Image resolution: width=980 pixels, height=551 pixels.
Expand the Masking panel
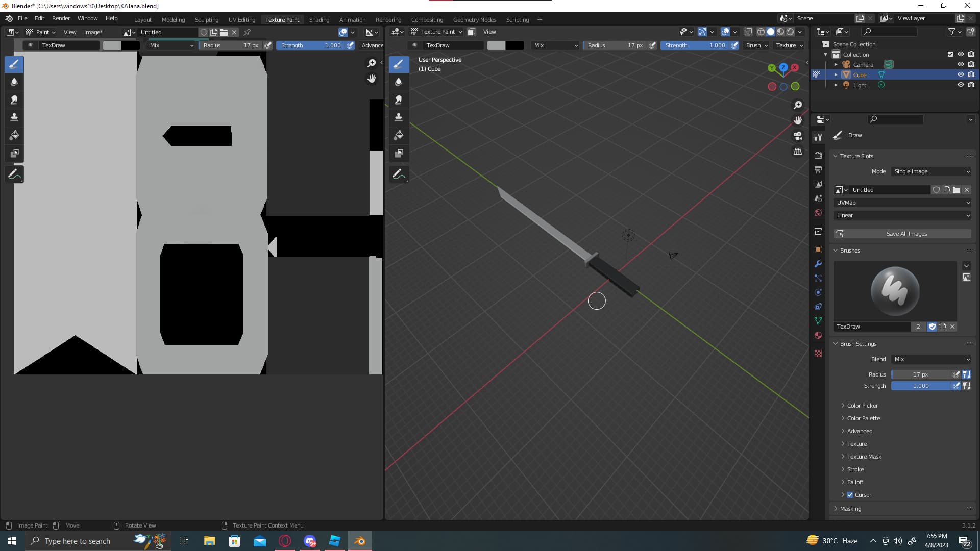[850, 509]
